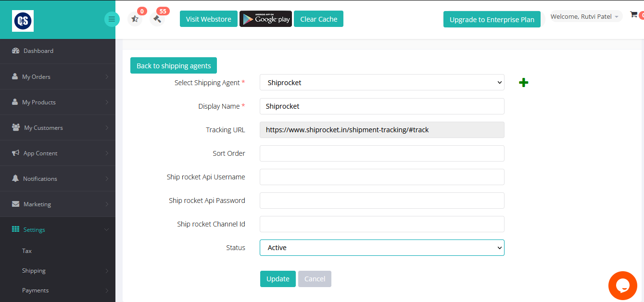Collapse the Settings submenu chevron
The width and height of the screenshot is (644, 302).
pos(106,229)
